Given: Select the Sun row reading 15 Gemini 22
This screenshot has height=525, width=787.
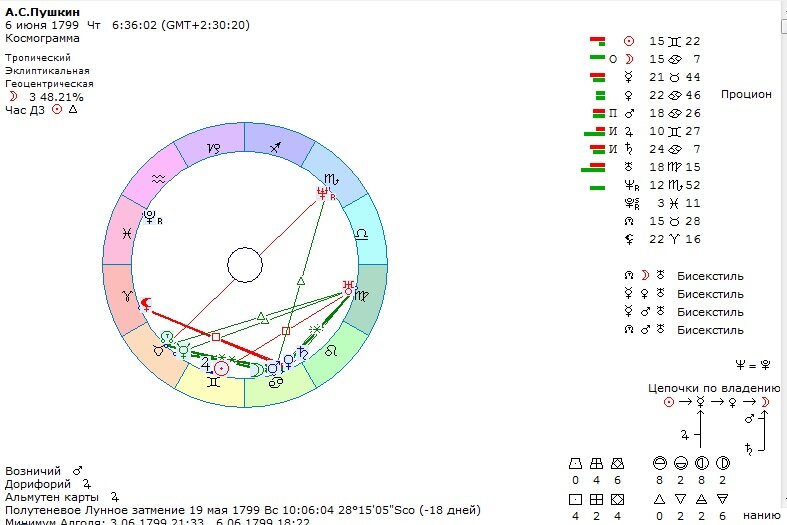Looking at the screenshot, I should [662, 41].
